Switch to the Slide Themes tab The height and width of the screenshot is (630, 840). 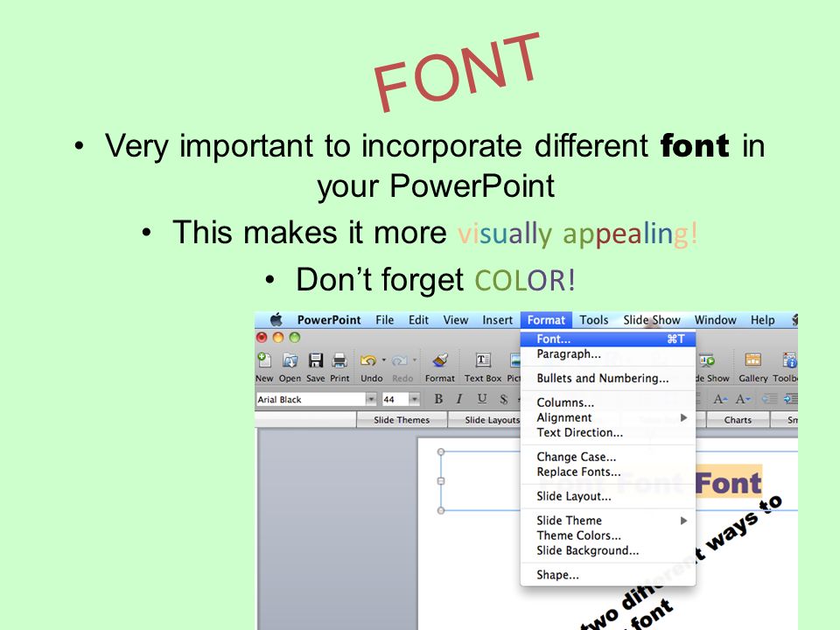(402, 420)
